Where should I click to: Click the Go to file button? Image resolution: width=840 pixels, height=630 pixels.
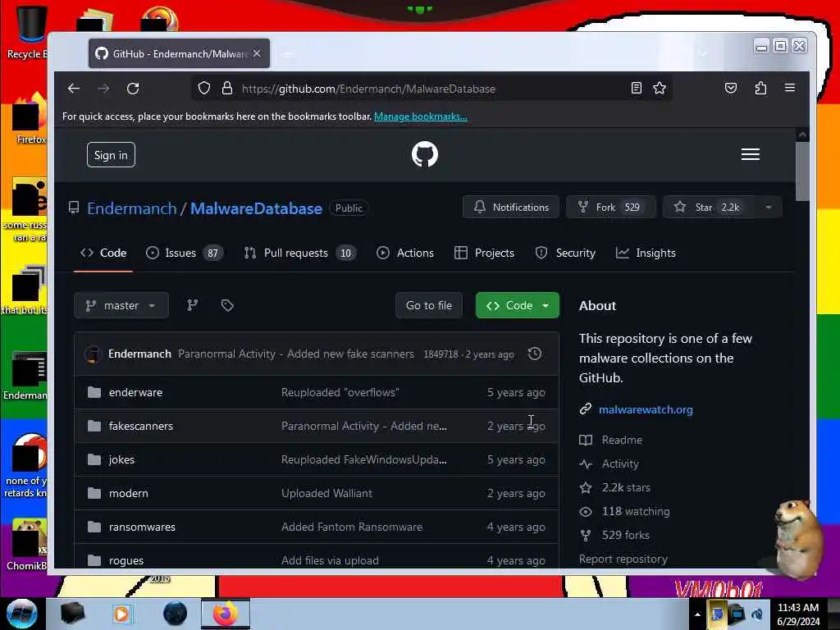[x=428, y=305]
